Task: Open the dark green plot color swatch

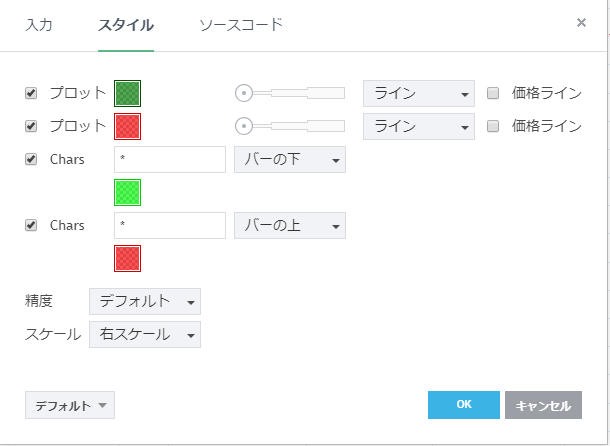Action: coord(128,93)
